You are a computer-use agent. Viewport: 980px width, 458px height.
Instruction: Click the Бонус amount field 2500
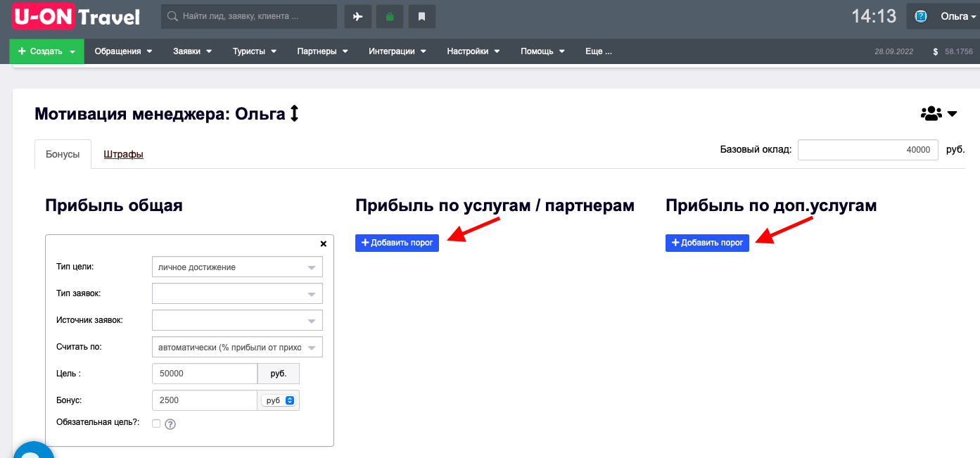tap(205, 400)
